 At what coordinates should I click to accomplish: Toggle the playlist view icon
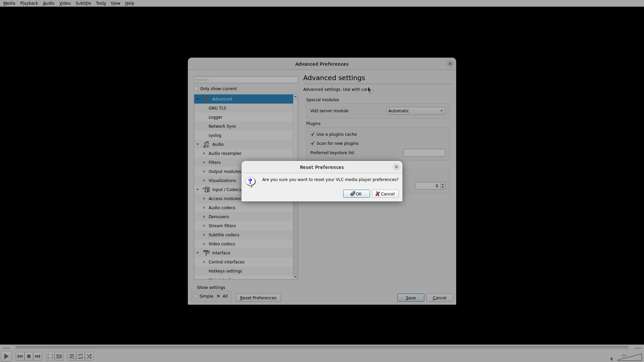coord(71,356)
